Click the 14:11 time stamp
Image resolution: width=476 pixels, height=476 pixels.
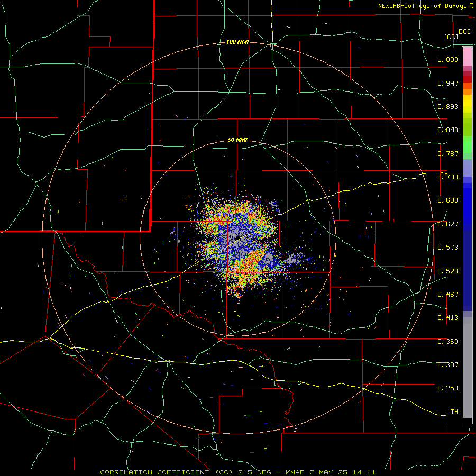(x=364, y=472)
